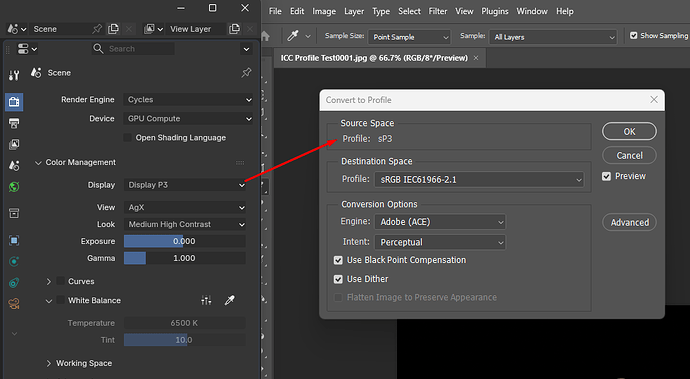
Task: Open the Render Engine Cycles dropdown
Action: [188, 100]
